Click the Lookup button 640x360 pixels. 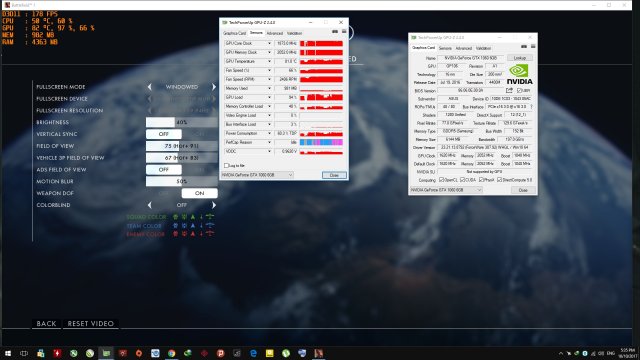[520, 58]
